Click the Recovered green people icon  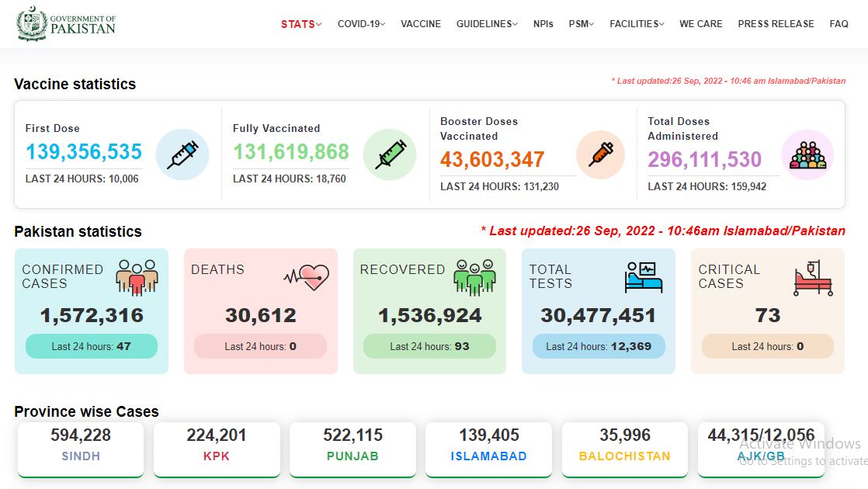[474, 277]
